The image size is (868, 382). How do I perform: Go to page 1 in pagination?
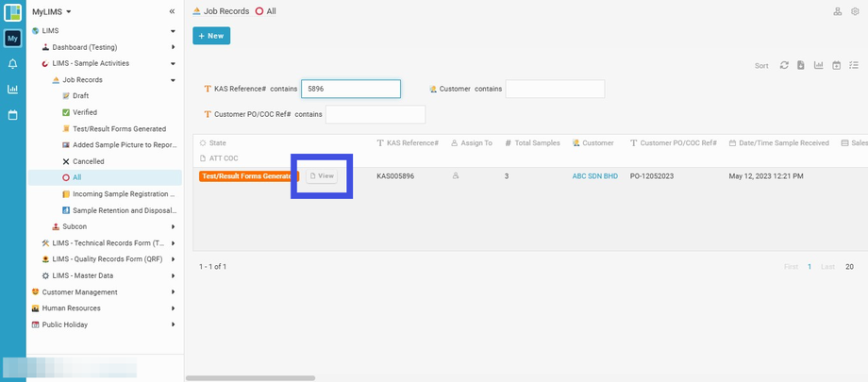(810, 267)
